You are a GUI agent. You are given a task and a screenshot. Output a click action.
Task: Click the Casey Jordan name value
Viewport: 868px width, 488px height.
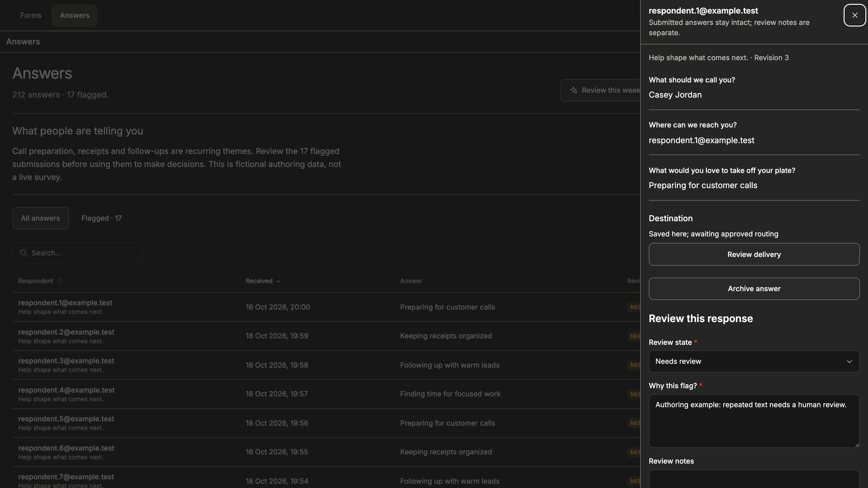(675, 95)
